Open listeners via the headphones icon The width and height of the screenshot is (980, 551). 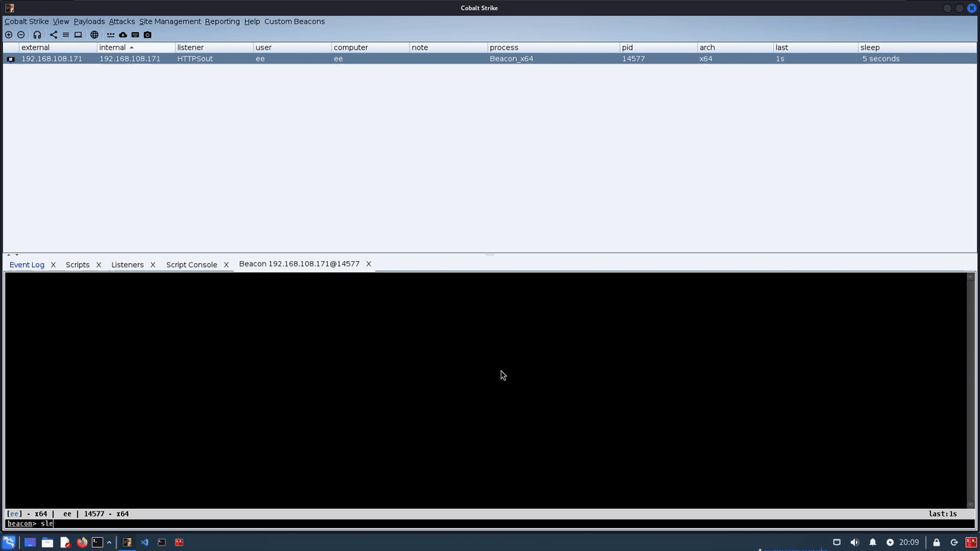point(37,34)
